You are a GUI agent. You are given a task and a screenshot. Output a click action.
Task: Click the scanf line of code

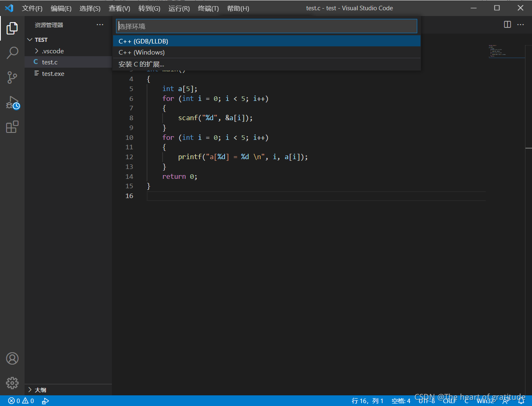(215, 118)
